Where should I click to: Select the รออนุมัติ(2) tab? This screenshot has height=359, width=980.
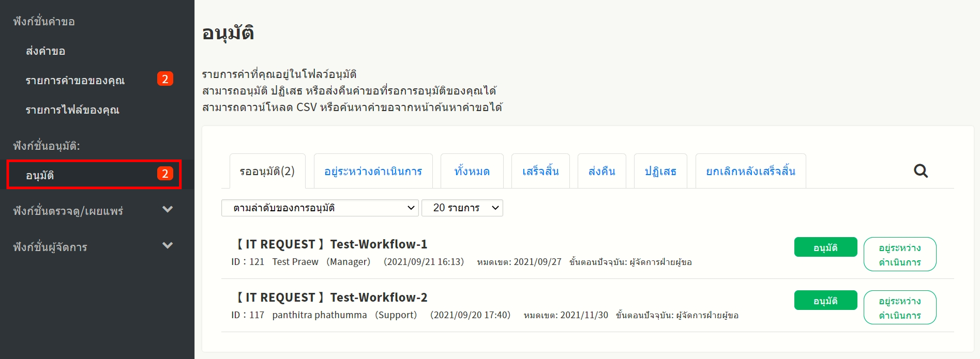pyautogui.click(x=267, y=171)
